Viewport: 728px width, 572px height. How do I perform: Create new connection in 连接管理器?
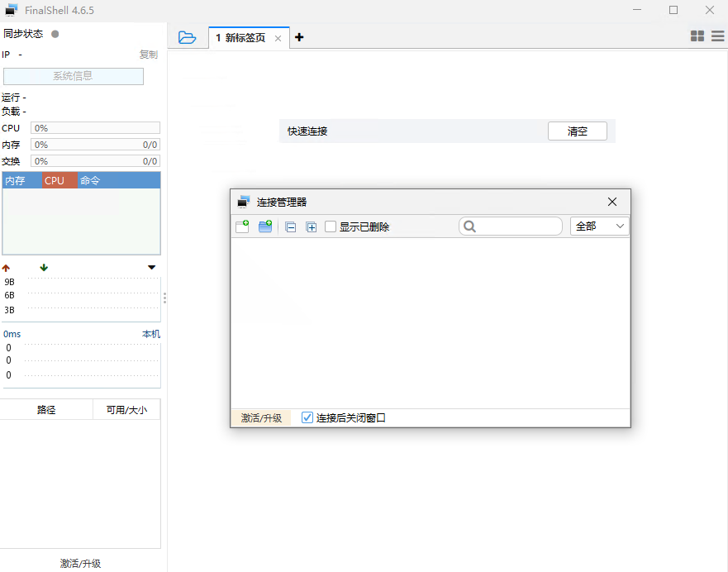pos(242,226)
